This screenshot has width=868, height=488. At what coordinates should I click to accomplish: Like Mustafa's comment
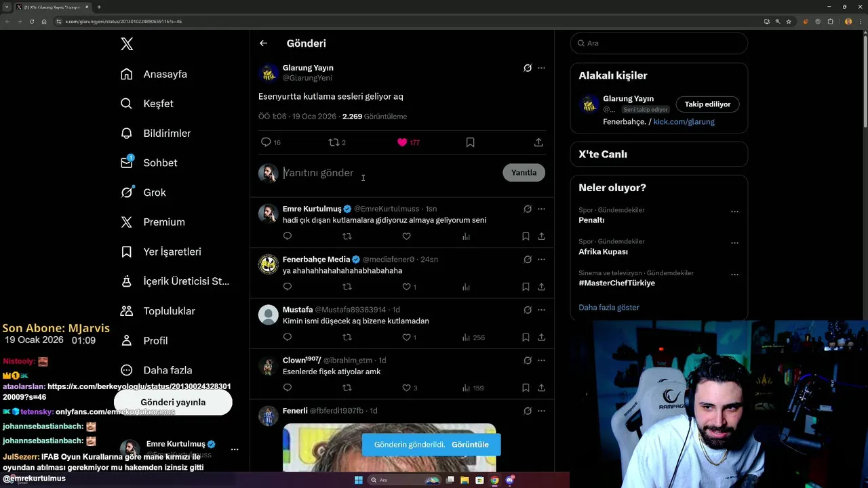409,338
